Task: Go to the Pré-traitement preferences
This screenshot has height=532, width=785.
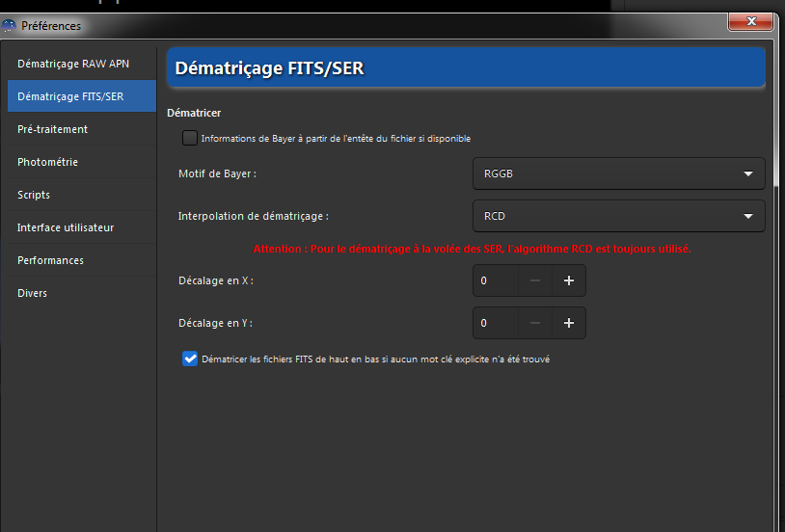Action: tap(82, 129)
